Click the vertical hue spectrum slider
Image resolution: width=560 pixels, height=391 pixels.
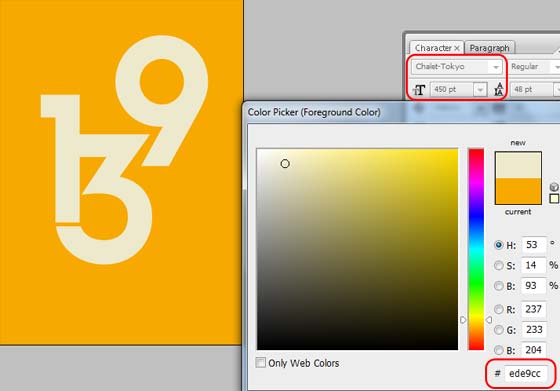tap(476, 249)
